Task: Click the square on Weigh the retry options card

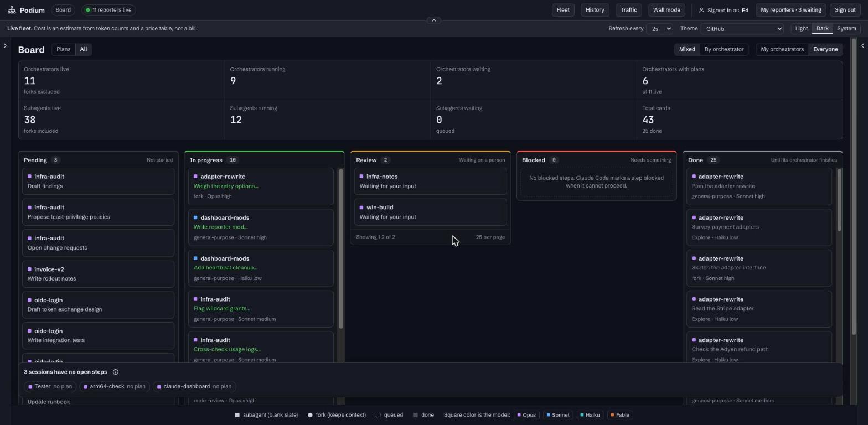Action: click(195, 177)
